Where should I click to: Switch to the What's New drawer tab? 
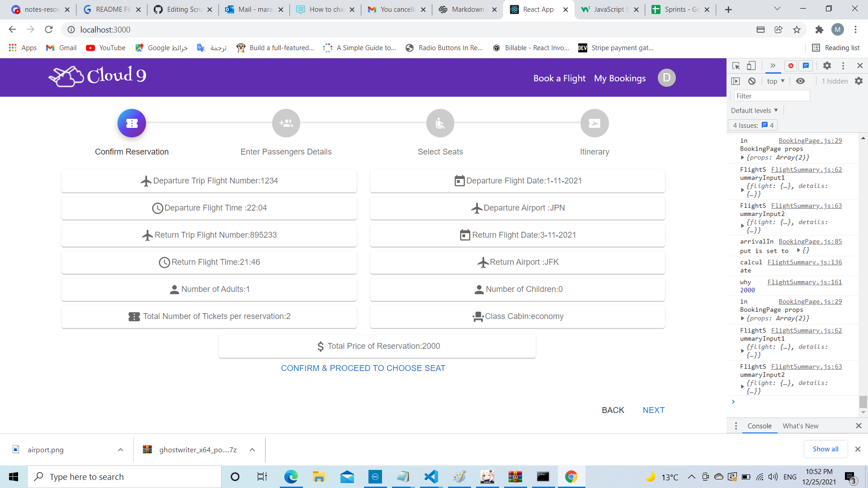pos(800,426)
